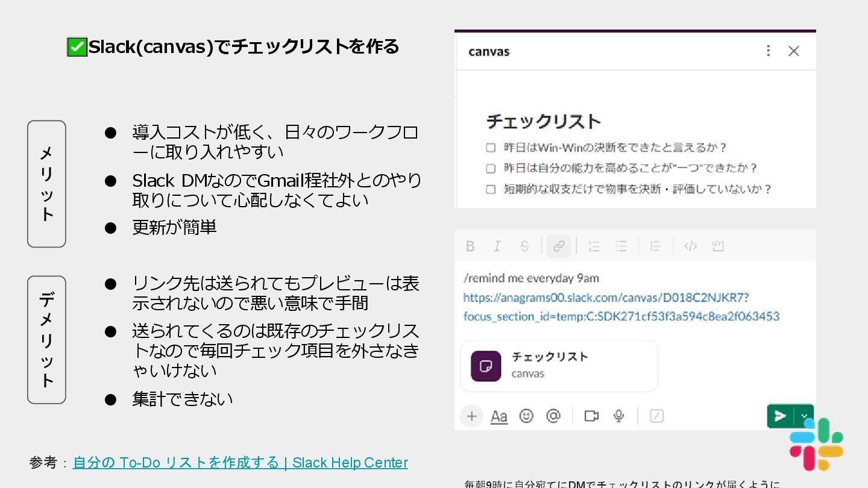868x488 pixels.
Task: Insert a bulleted list
Action: click(x=621, y=246)
